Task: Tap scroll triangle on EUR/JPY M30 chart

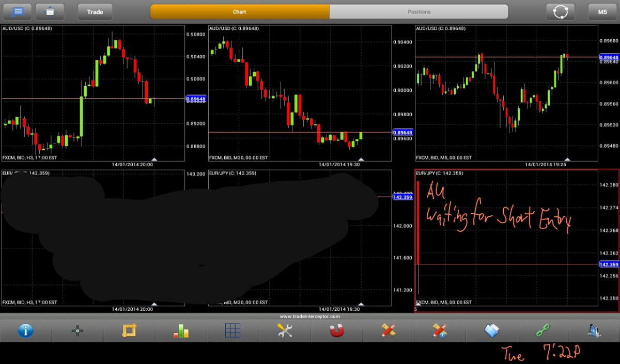Action: pos(361,304)
